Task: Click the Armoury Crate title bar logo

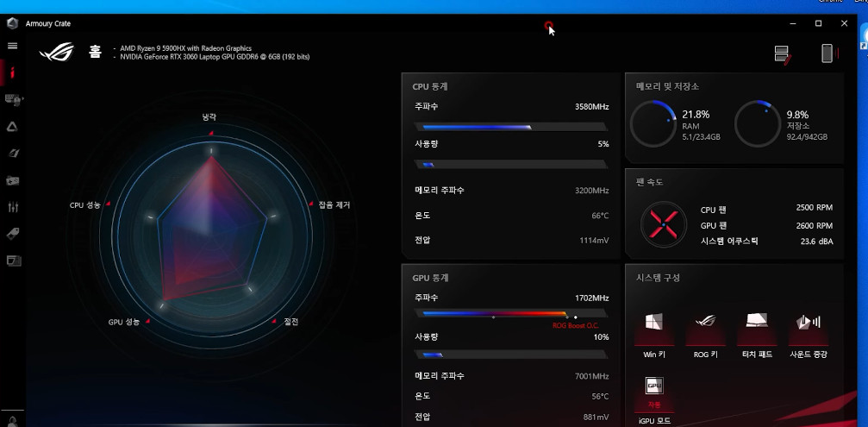Action: [12, 23]
